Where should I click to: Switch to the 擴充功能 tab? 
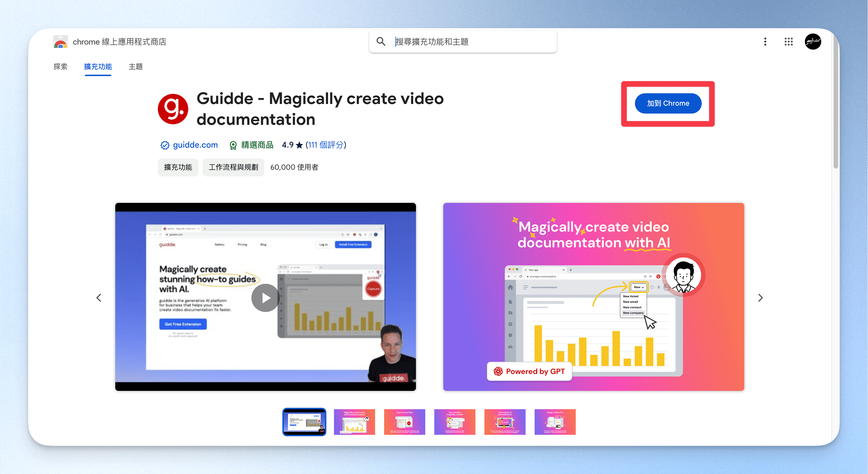(x=98, y=67)
